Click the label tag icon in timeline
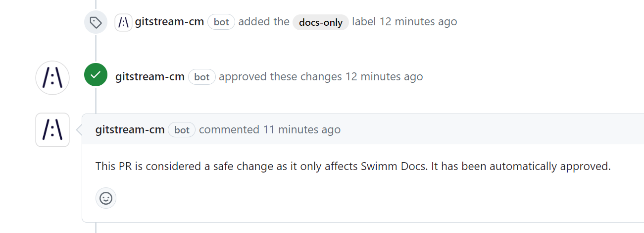This screenshot has height=233, width=644. [x=96, y=22]
